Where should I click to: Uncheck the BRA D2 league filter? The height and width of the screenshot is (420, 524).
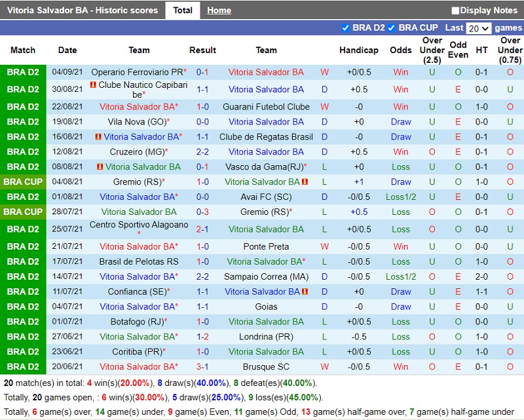[346, 28]
